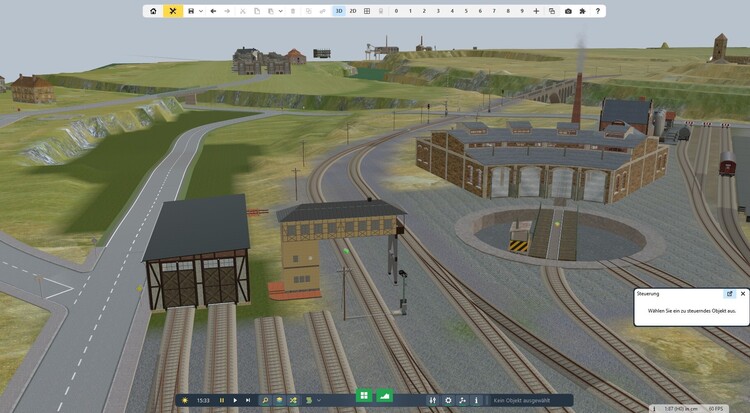
Task: Select the highlighted edit tools icon
Action: pyautogui.click(x=173, y=11)
